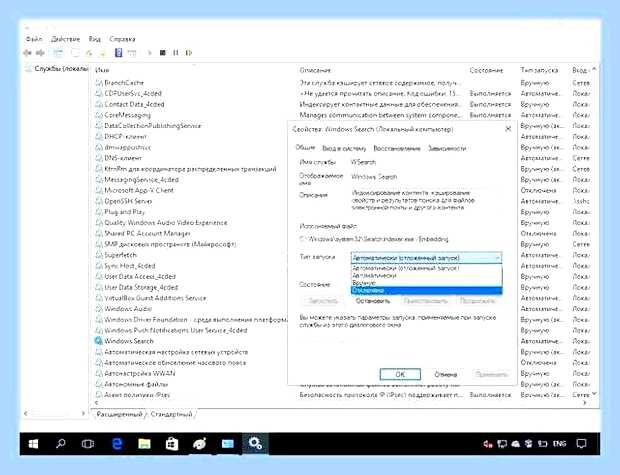Toggle the console tree toolbar icon
620x475 pixels.
[59, 53]
